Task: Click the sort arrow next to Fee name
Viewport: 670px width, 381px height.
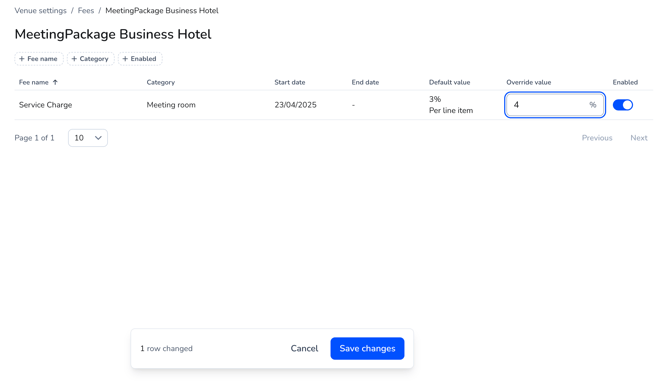Action: coord(55,82)
